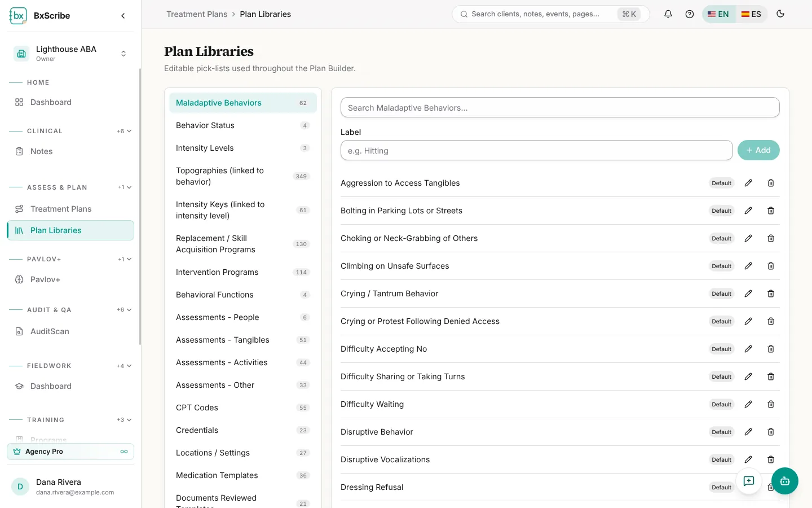
Task: Open the feedback chat bubble button
Action: (749, 481)
